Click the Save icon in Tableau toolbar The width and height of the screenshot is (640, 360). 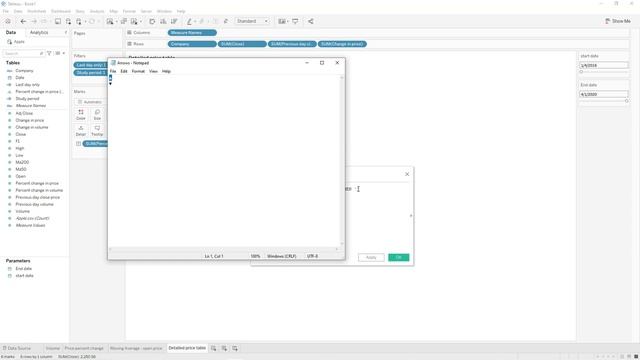tap(58, 21)
